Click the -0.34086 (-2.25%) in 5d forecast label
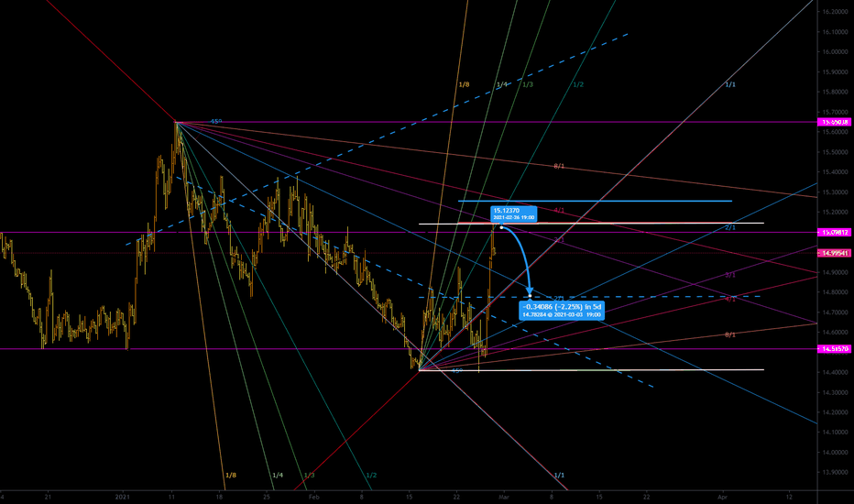Viewport: 854px width, 504px height. point(562,311)
